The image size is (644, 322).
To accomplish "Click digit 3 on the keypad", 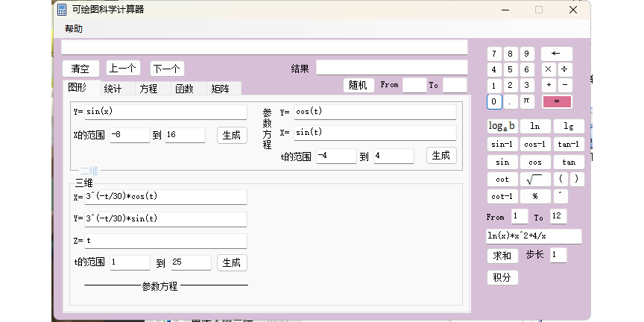I will pos(527,86).
